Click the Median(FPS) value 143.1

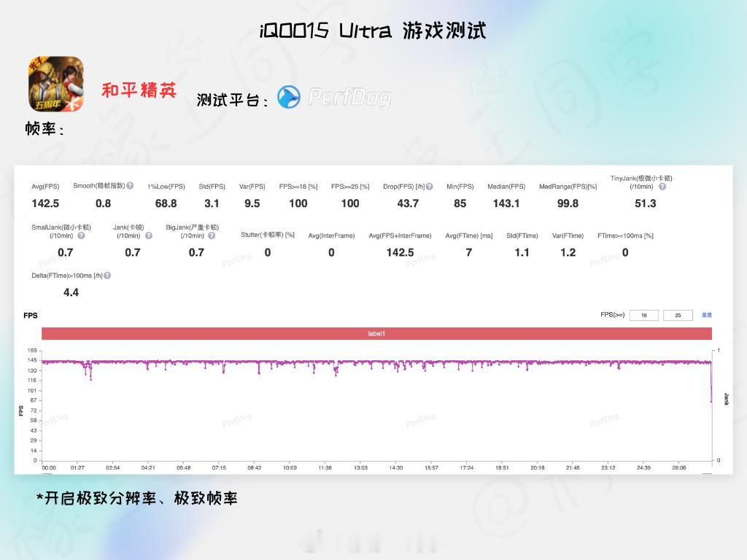click(506, 203)
